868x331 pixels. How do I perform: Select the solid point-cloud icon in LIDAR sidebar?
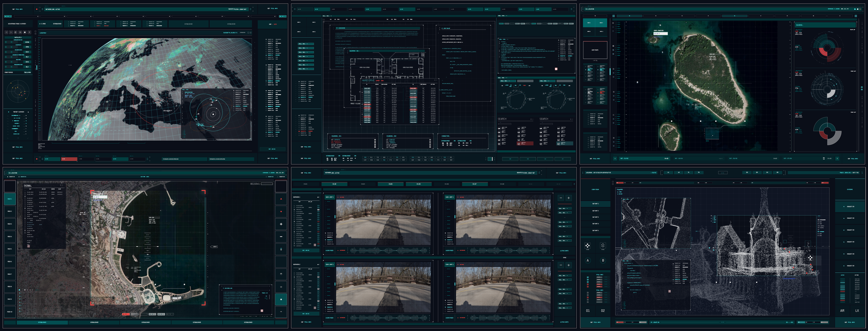point(587,245)
